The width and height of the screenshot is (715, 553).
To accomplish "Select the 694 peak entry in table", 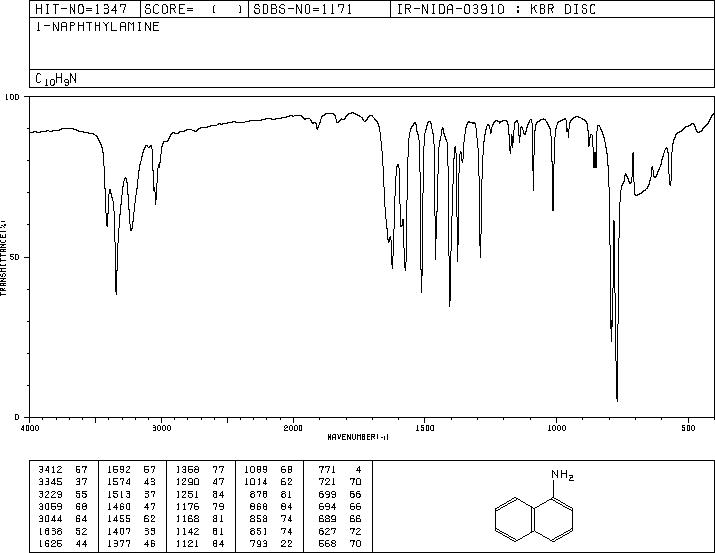I will coord(340,506).
